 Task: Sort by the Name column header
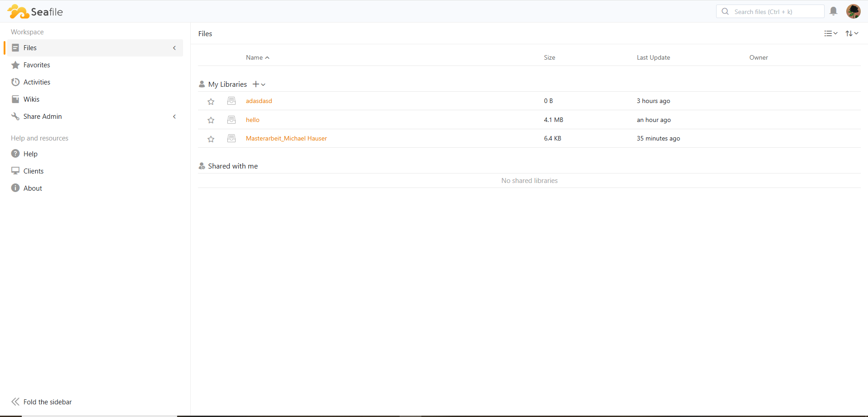(257, 58)
